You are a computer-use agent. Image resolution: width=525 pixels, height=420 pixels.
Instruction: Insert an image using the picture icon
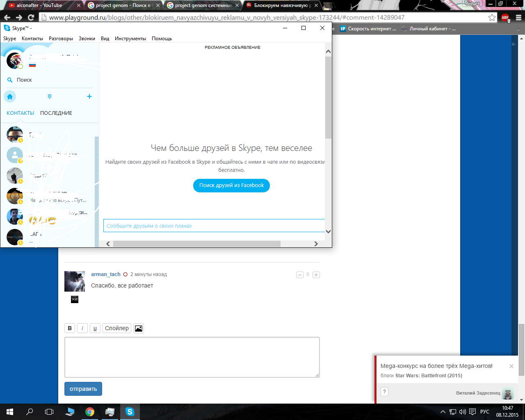pos(139,328)
